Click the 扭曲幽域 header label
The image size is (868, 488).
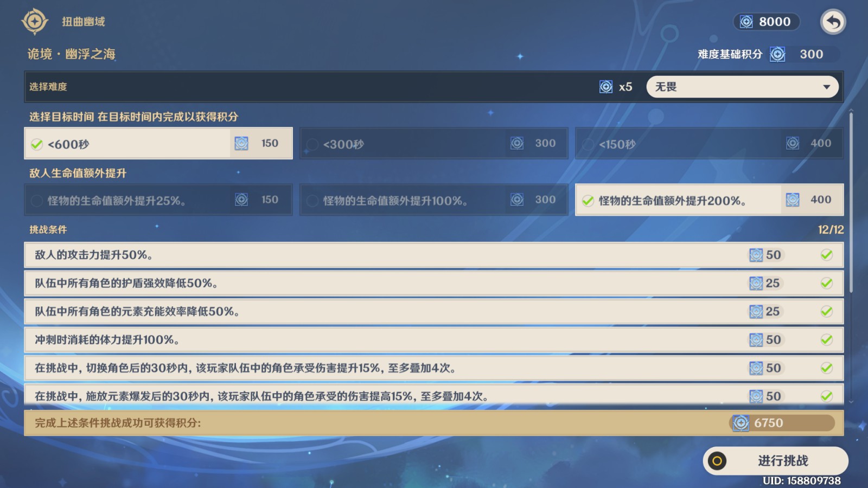[84, 22]
